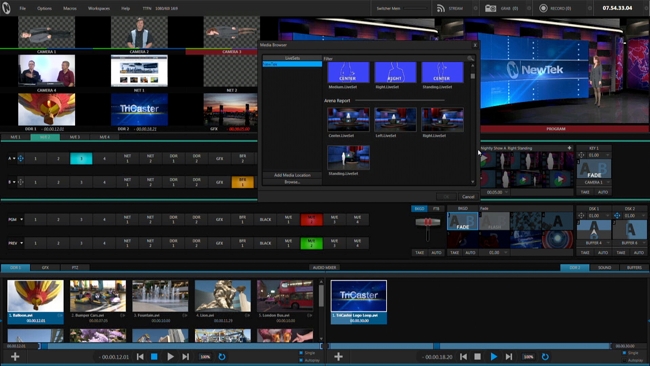Viewport: 650px width, 366px height.
Task: Open the row B delegate dropdown arrow
Action: point(14,182)
